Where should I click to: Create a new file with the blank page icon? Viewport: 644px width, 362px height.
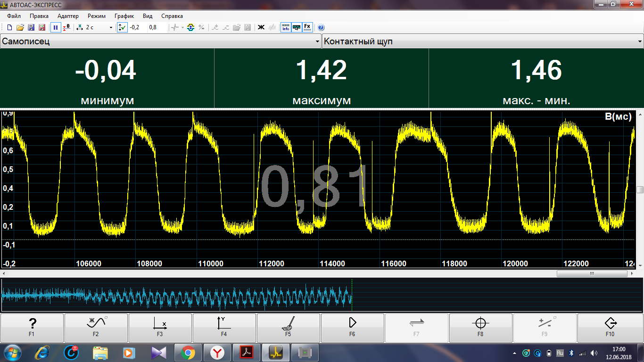pyautogui.click(x=9, y=27)
